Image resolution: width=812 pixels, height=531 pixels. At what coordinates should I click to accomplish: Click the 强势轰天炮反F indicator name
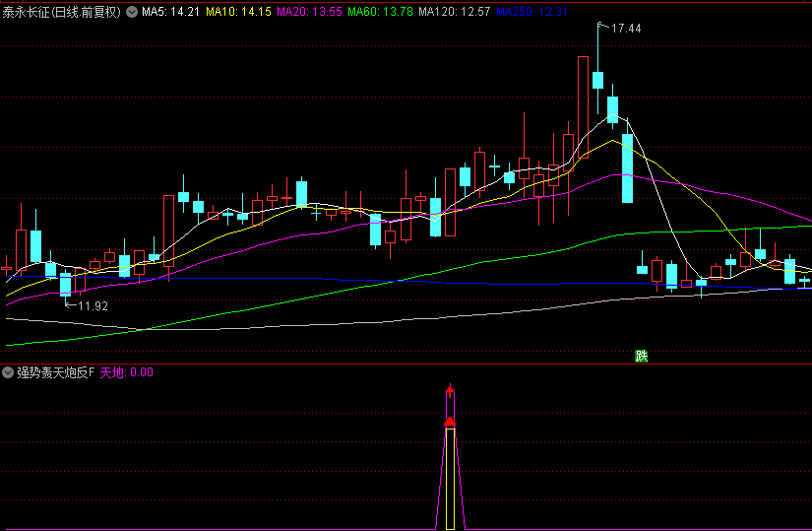coord(56,372)
